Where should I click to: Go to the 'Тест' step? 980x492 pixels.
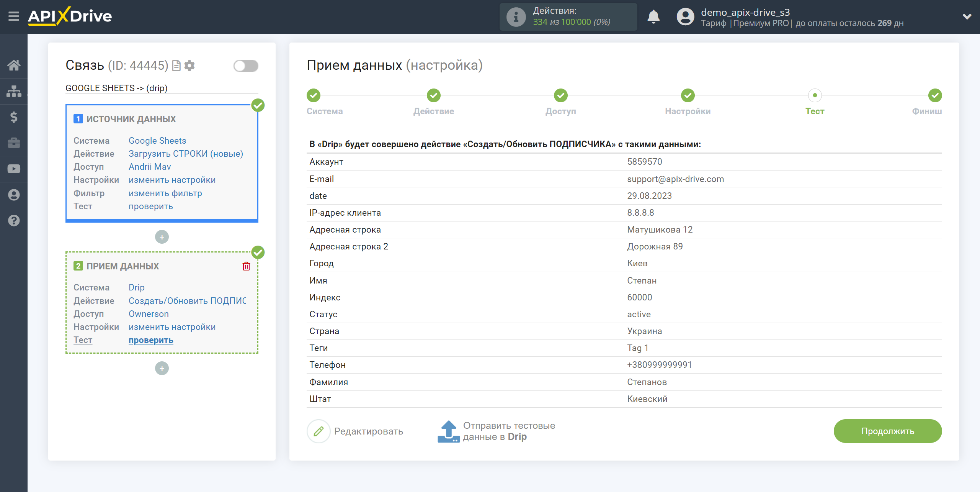[x=815, y=95]
